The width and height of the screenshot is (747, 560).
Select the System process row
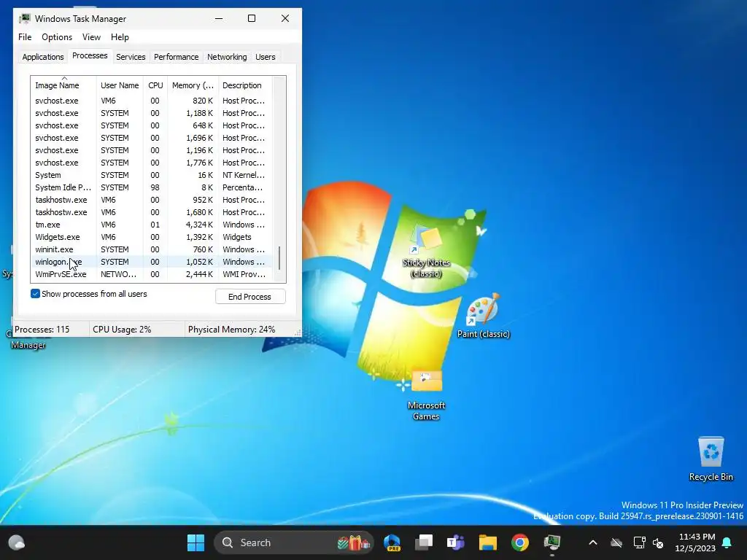pyautogui.click(x=152, y=175)
